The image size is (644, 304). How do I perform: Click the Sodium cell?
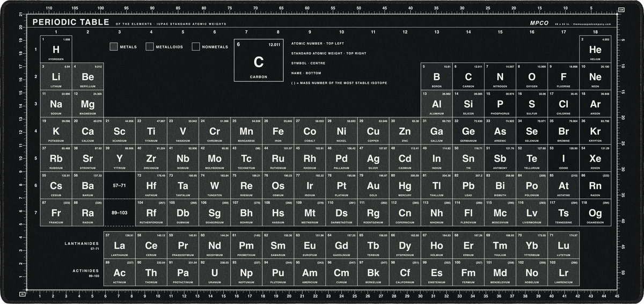(x=56, y=104)
